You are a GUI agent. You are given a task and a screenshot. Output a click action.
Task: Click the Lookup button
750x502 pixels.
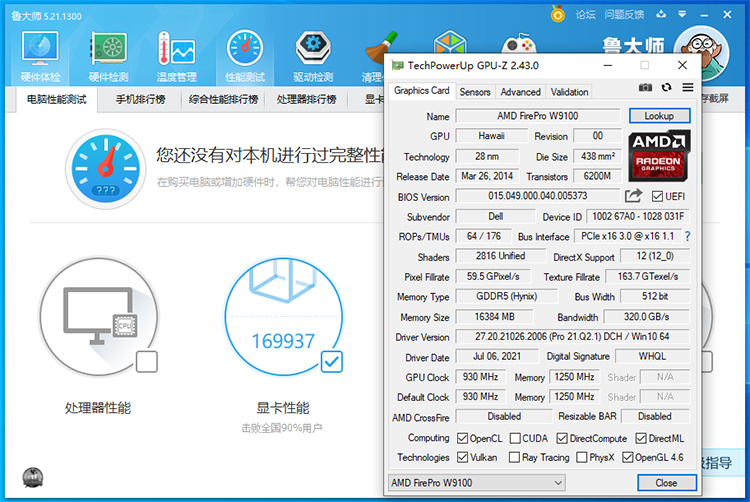pyautogui.click(x=659, y=116)
